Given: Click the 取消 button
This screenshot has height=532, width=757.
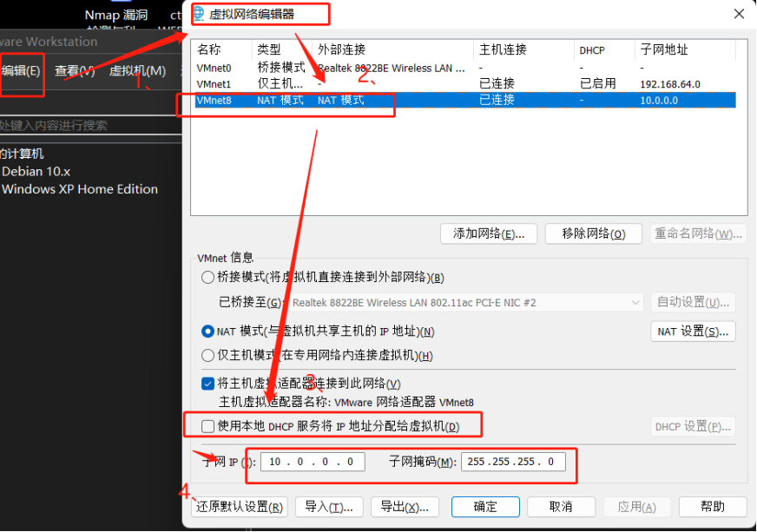Looking at the screenshot, I should tap(561, 507).
